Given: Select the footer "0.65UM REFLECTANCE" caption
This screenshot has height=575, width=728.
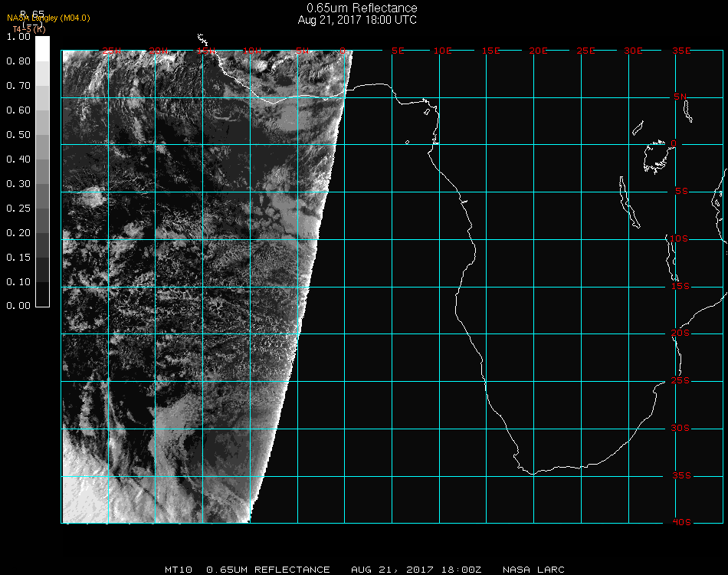Looking at the screenshot, I should [268, 570].
